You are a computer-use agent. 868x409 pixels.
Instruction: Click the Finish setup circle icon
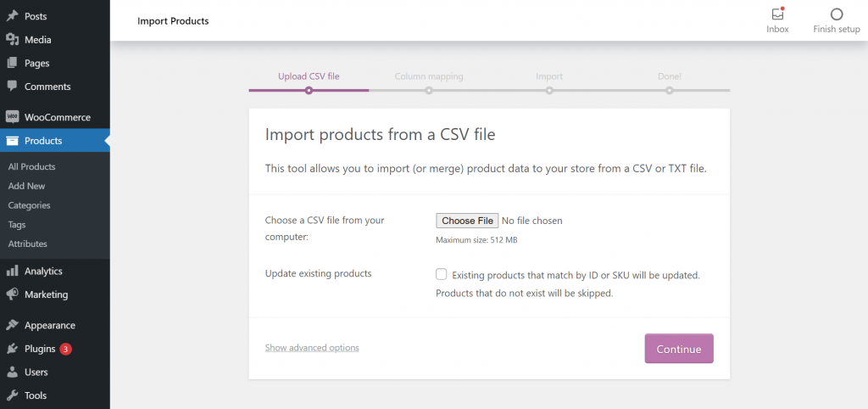837,14
